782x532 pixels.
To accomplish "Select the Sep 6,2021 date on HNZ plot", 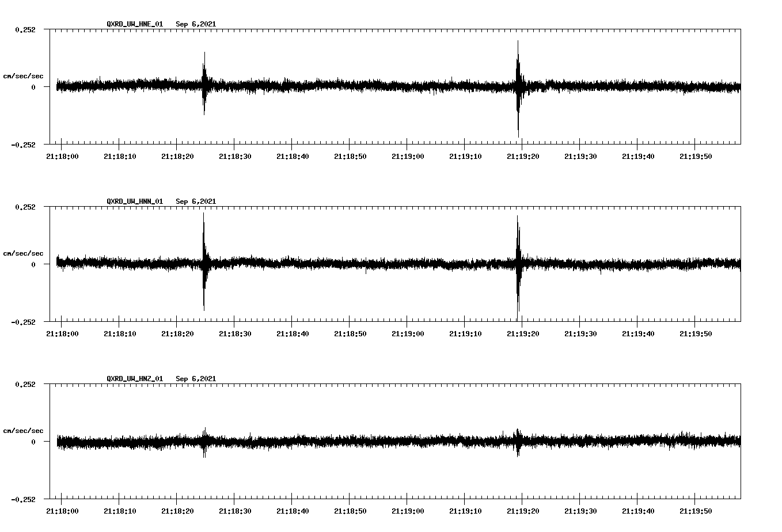I will [x=196, y=379].
